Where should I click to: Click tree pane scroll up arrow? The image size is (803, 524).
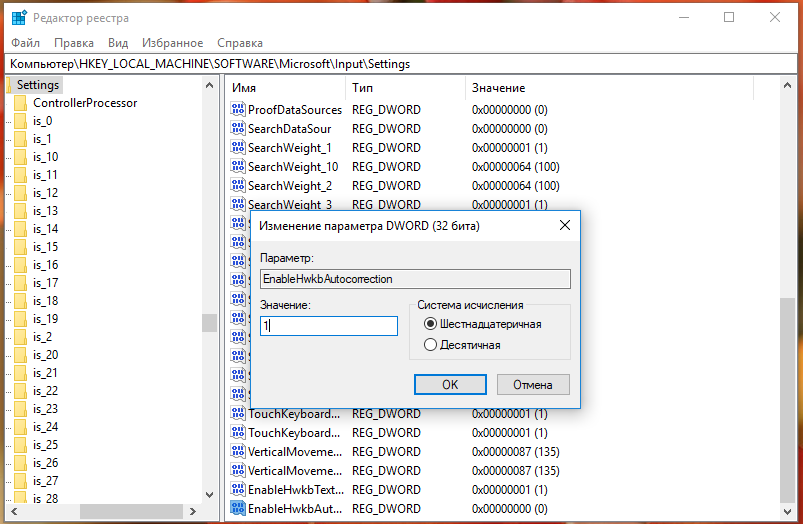(x=209, y=86)
